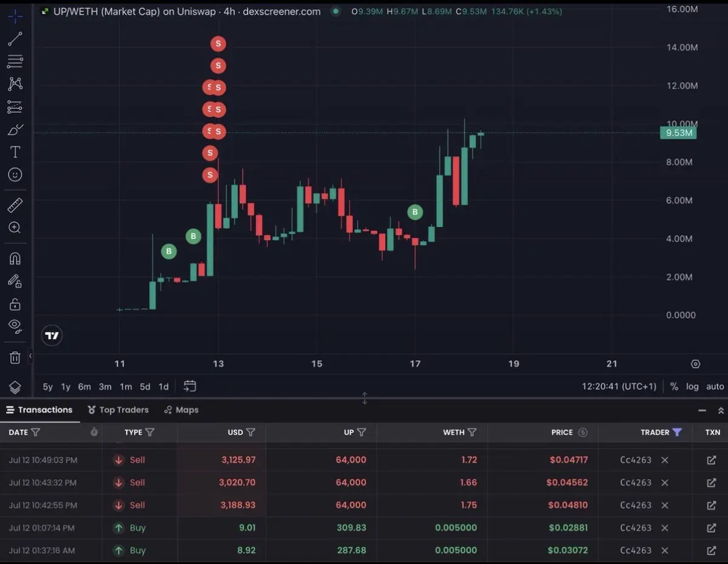This screenshot has height=564, width=728.
Task: Click the UP/WETH chart title
Action: point(187,12)
